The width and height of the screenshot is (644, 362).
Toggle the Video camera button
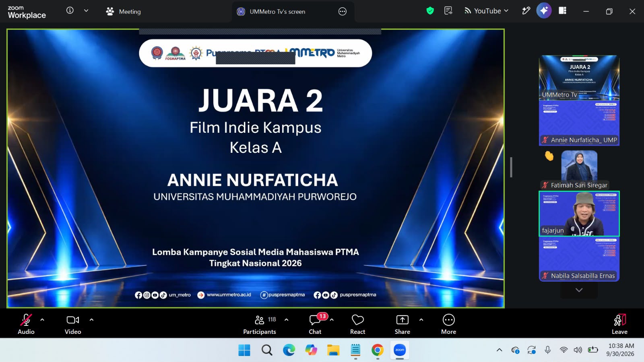point(73,324)
